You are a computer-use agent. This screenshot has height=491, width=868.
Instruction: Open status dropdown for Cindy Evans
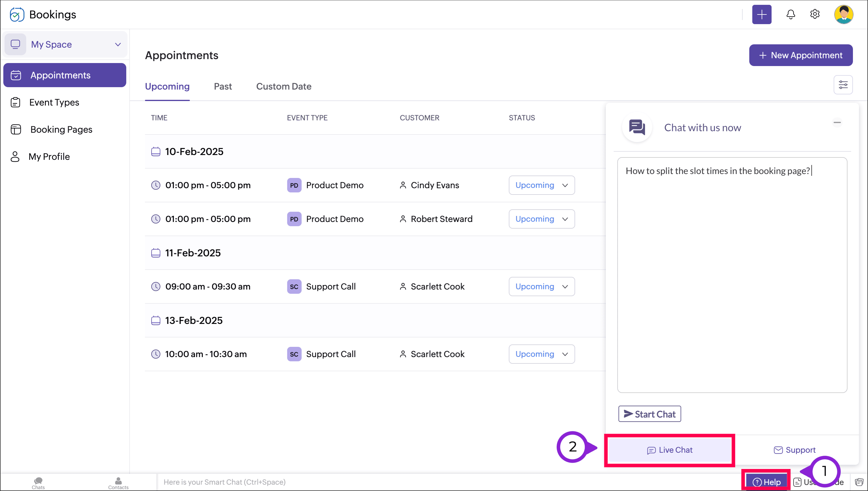(542, 185)
